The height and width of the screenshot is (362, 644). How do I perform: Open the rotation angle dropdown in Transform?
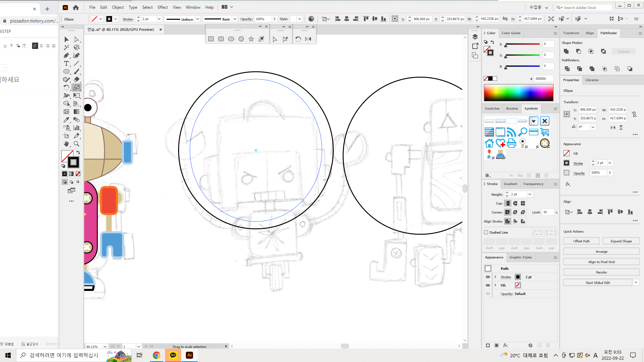593,127
